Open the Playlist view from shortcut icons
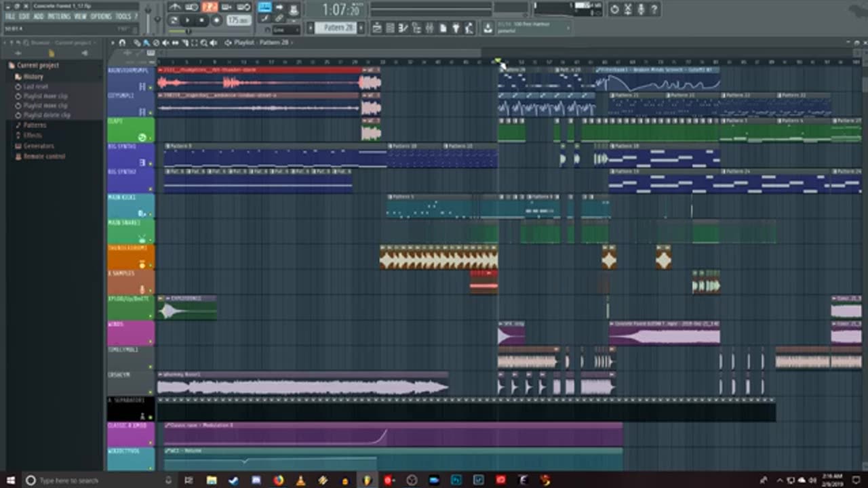The width and height of the screenshot is (868, 488). [x=377, y=28]
